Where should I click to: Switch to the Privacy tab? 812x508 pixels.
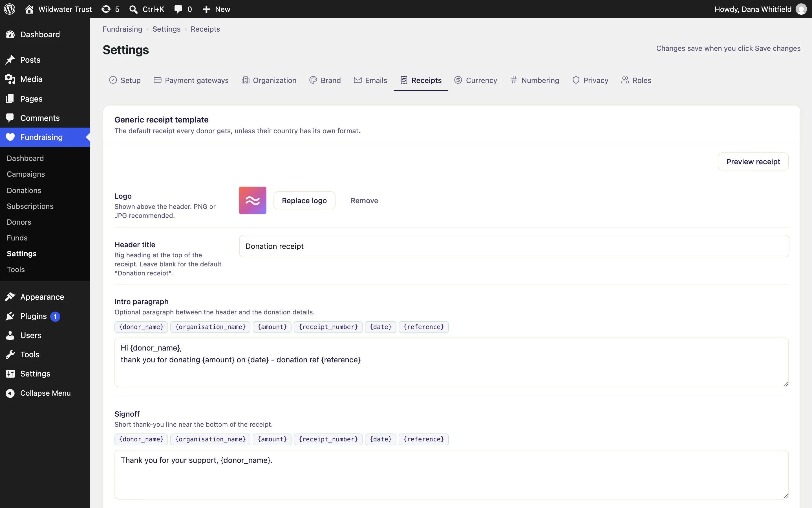pyautogui.click(x=590, y=80)
